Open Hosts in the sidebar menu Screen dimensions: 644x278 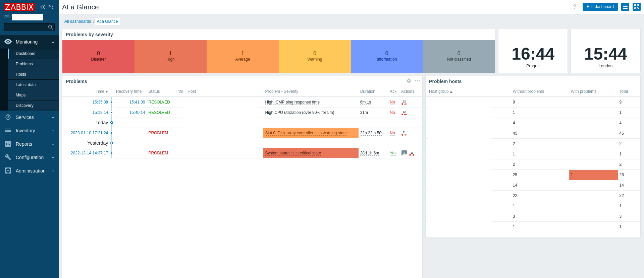pos(33,74)
